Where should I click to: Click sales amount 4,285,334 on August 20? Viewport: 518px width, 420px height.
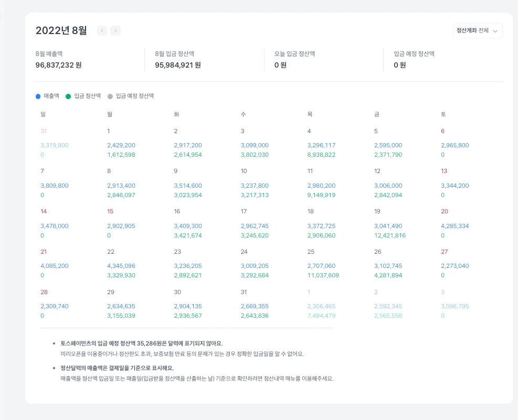pyautogui.click(x=454, y=226)
